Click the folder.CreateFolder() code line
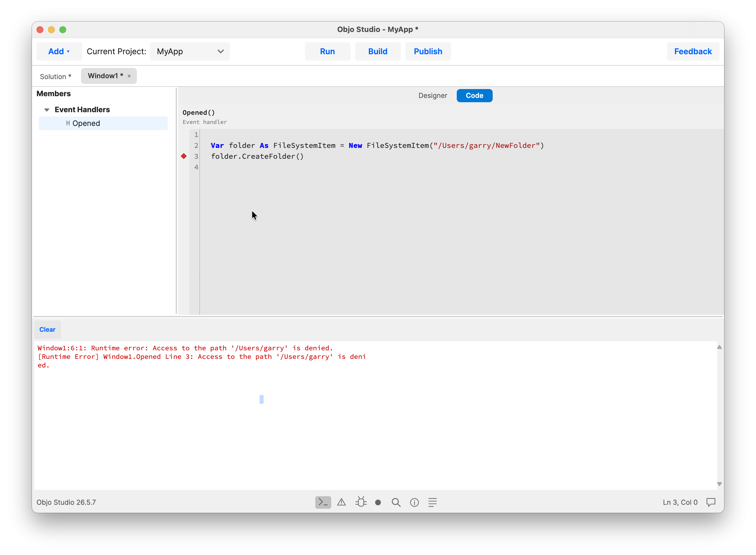756x555 pixels. [257, 156]
